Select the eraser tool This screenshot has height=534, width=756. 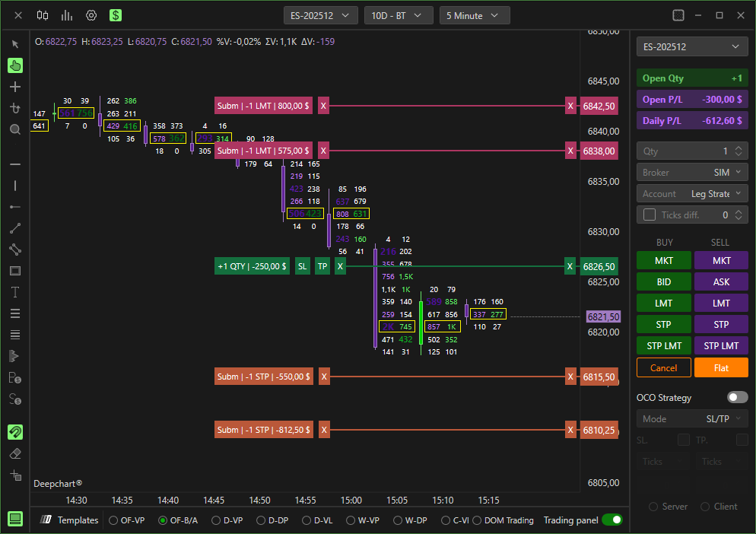pyautogui.click(x=15, y=453)
